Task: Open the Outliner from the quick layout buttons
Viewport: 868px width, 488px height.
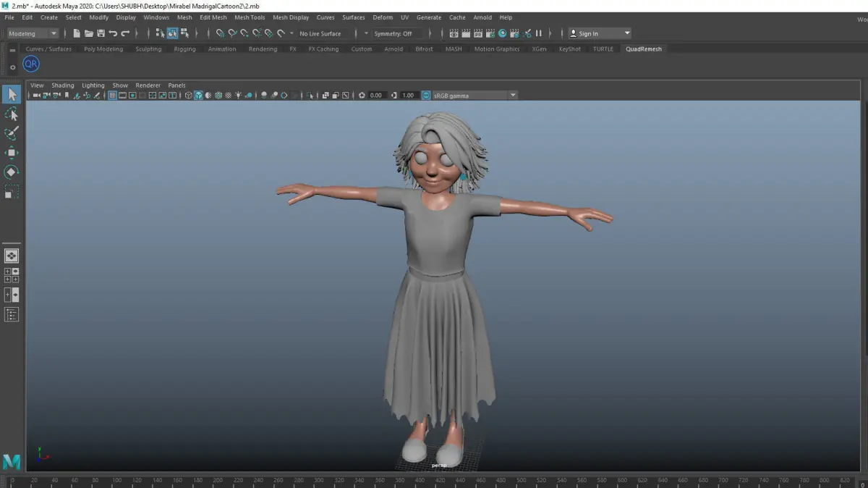Action: coord(12,314)
